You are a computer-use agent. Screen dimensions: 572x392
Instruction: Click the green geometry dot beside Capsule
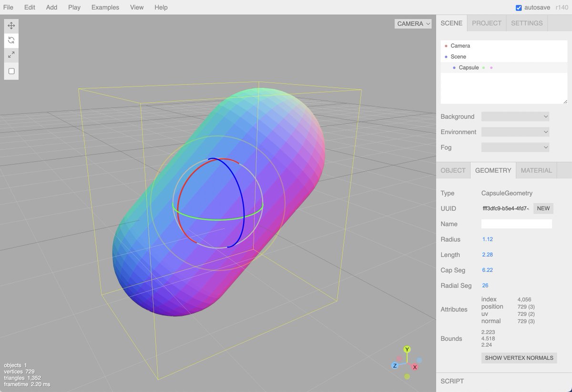click(x=484, y=68)
